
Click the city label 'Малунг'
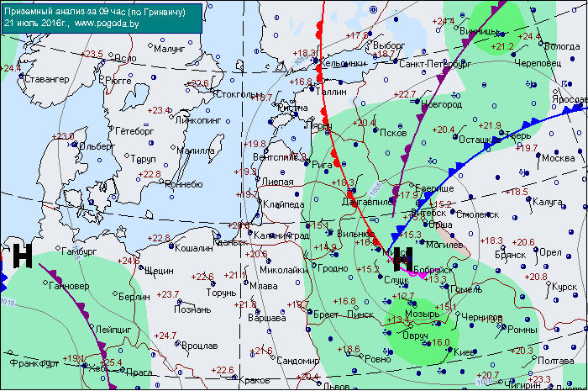pos(169,49)
